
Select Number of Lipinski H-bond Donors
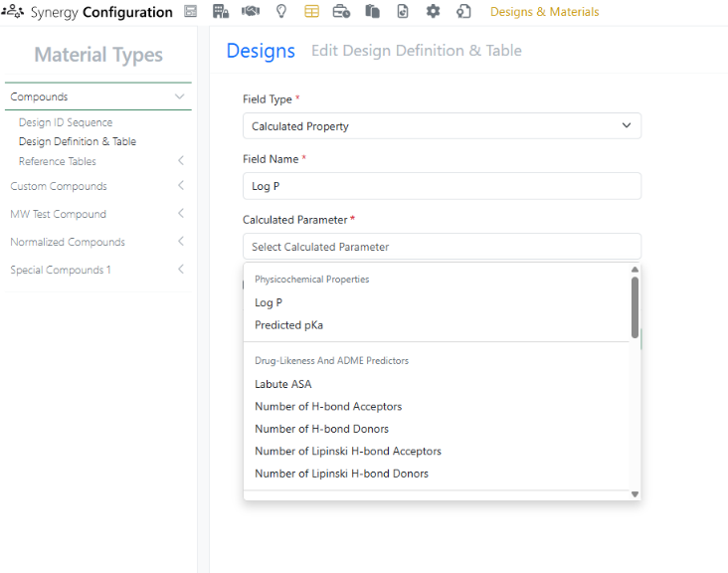pos(341,474)
